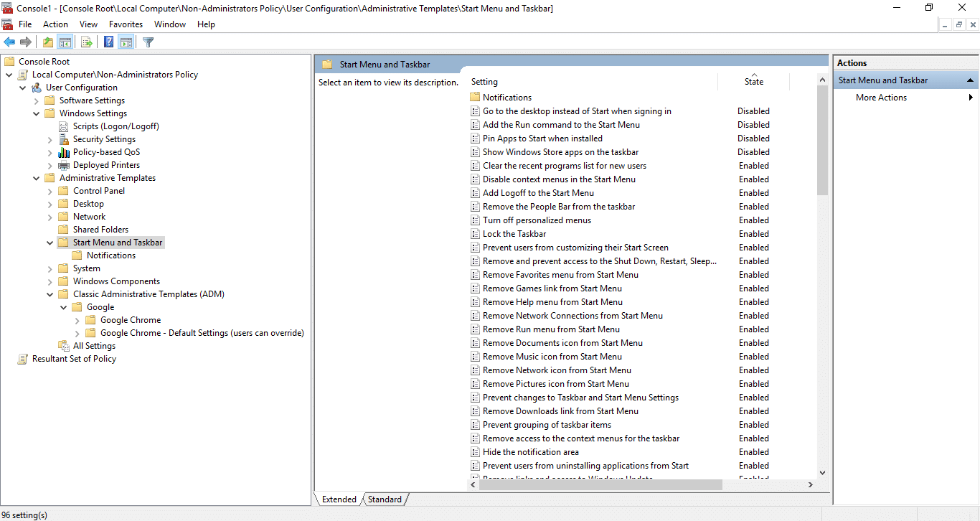Open the View menu
980x521 pixels.
(89, 24)
